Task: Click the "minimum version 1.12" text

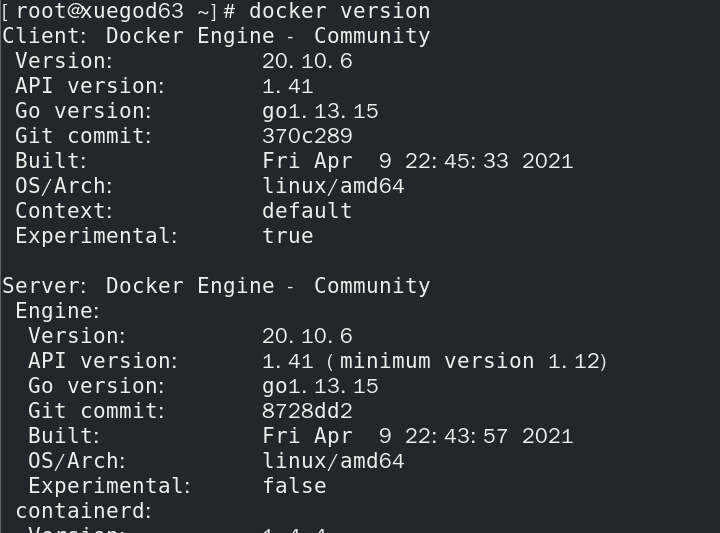Action: tap(473, 361)
